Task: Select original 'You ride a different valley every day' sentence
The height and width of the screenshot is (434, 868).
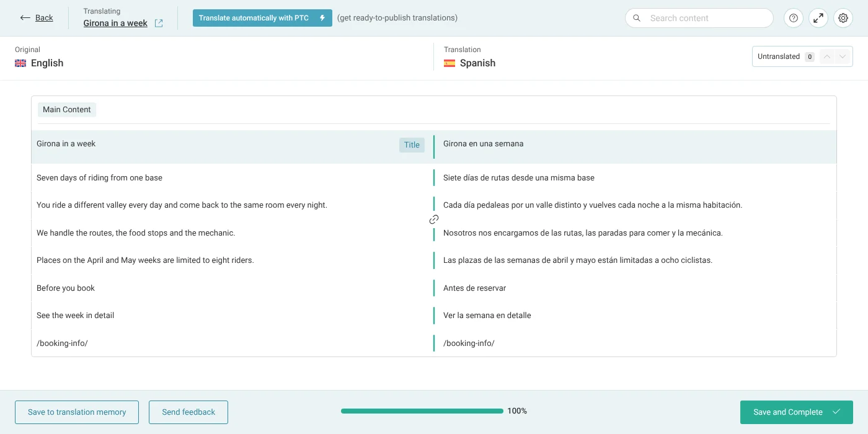Action: tap(182, 205)
